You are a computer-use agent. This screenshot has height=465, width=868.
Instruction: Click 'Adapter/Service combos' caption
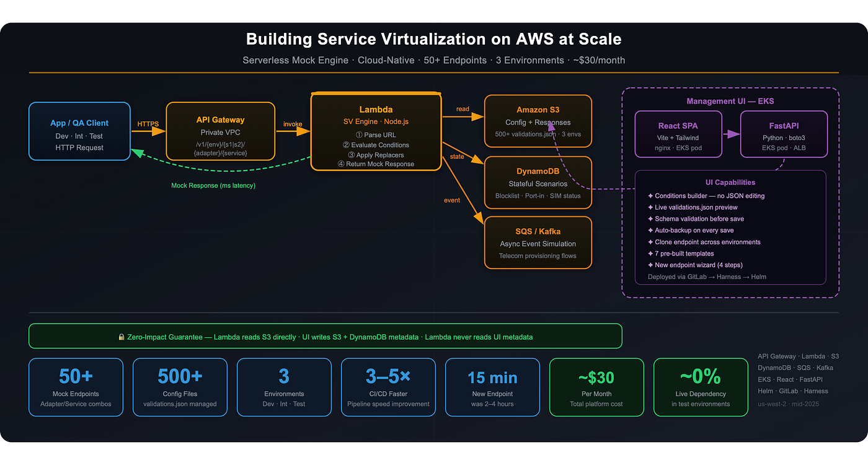76,404
